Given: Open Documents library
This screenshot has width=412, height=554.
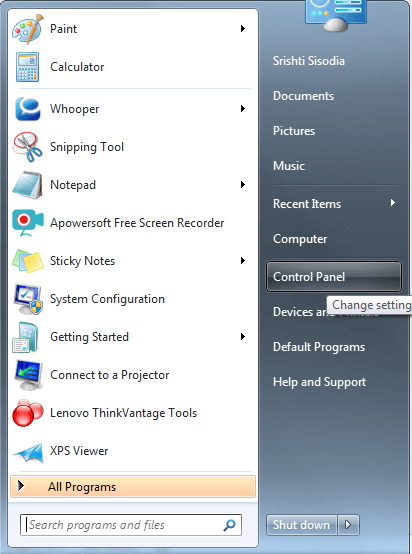Looking at the screenshot, I should pyautogui.click(x=303, y=96).
